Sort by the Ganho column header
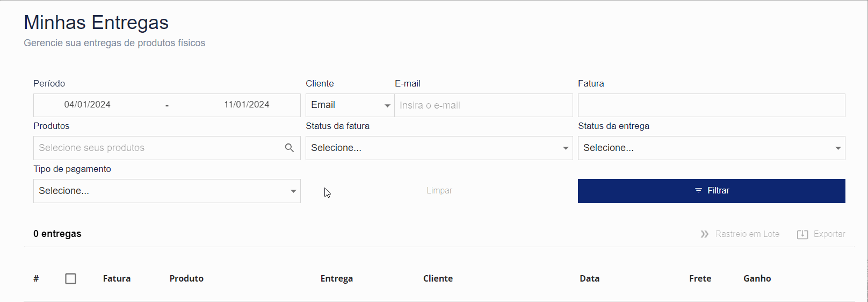This screenshot has height=302, width=868. (x=757, y=278)
